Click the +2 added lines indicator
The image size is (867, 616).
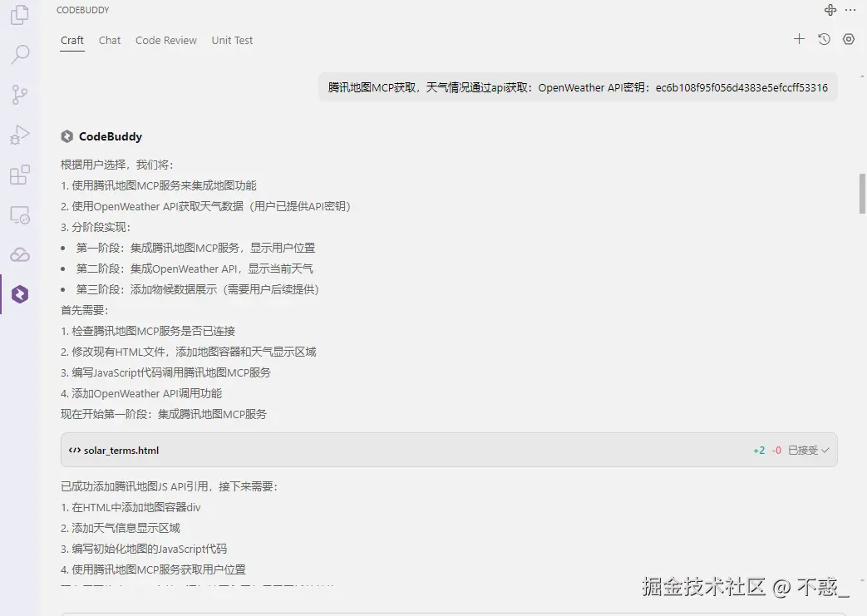[759, 451]
